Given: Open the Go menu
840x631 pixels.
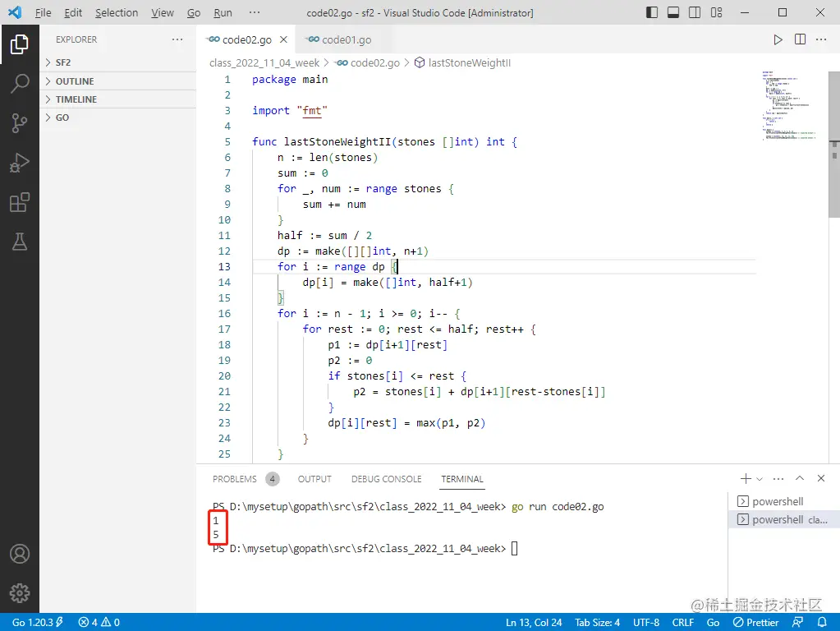Looking at the screenshot, I should [x=194, y=12].
